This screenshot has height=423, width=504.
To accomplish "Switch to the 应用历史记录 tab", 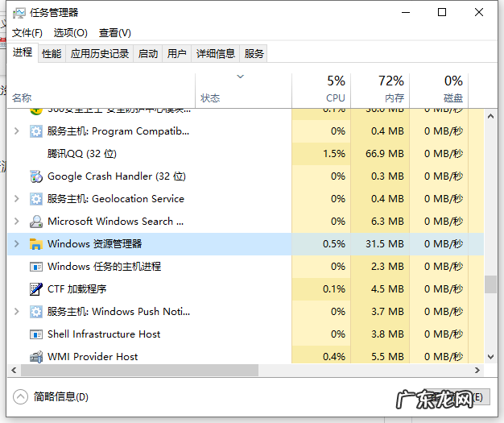I will point(100,53).
